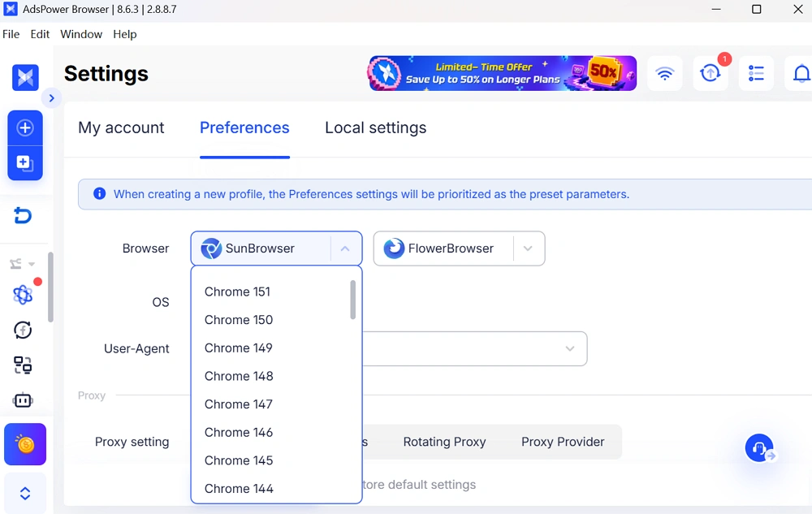The image size is (812, 514).
Task: Click the Limited-Time Offer banner
Action: [503, 74]
